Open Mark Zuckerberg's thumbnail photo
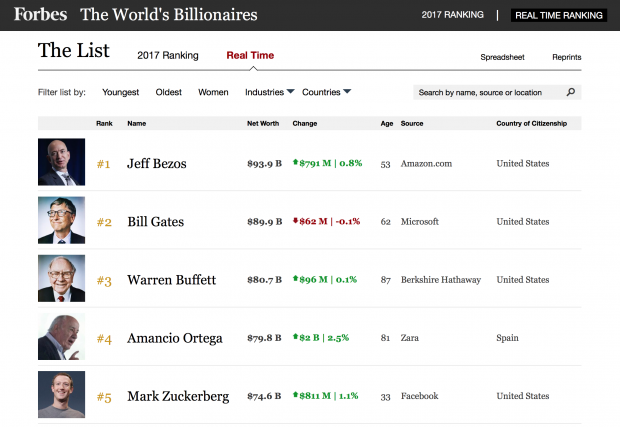The image size is (620, 427). (x=61, y=395)
